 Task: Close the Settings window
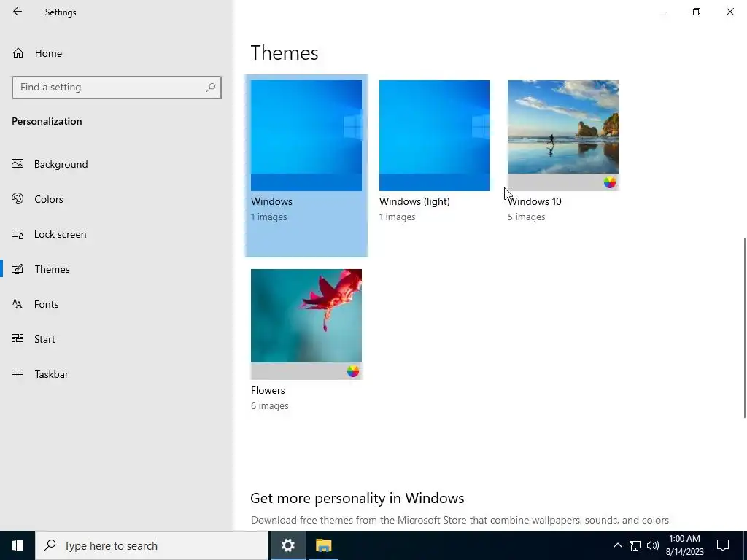coord(729,12)
